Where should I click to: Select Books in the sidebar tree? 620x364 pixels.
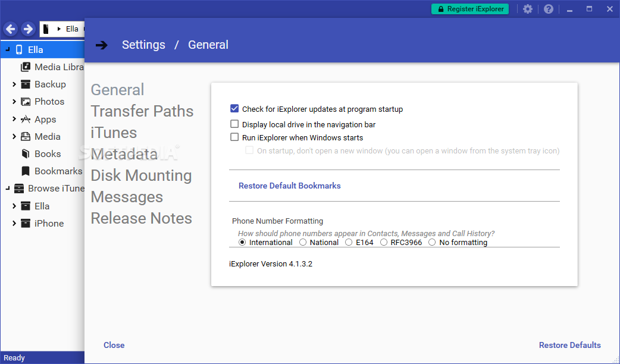coord(48,153)
